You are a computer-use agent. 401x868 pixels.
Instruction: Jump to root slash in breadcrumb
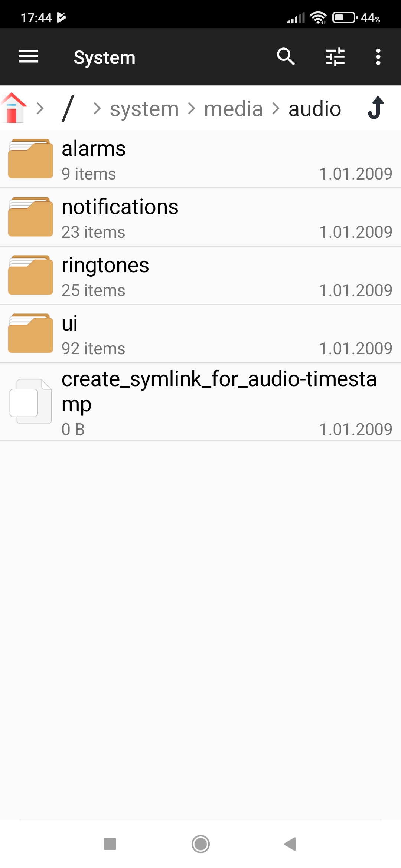(x=68, y=108)
